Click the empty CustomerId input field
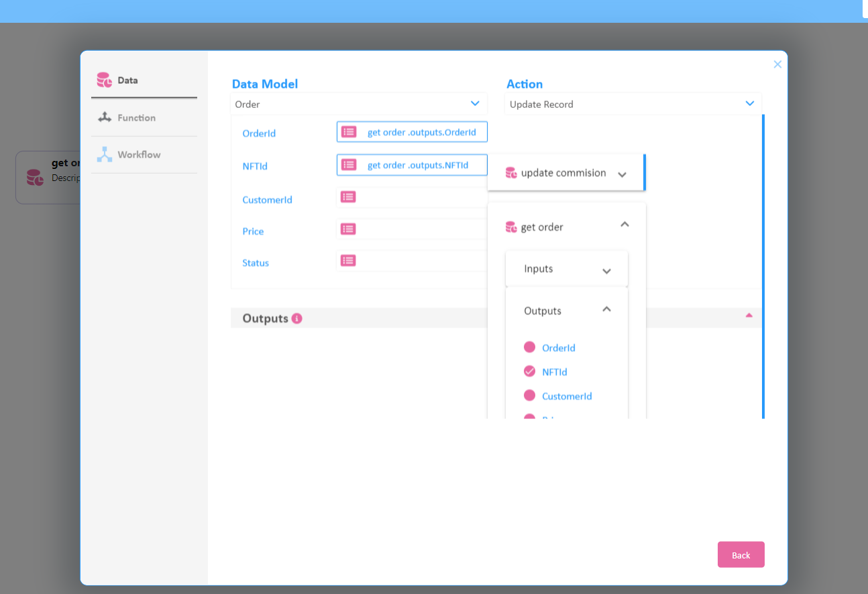Image resolution: width=868 pixels, height=594 pixels. pyautogui.click(x=412, y=197)
